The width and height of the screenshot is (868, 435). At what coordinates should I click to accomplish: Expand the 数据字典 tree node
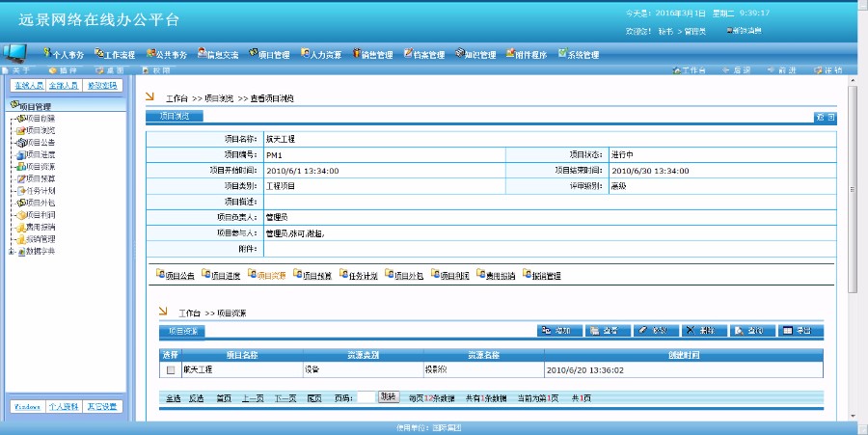pos(12,252)
